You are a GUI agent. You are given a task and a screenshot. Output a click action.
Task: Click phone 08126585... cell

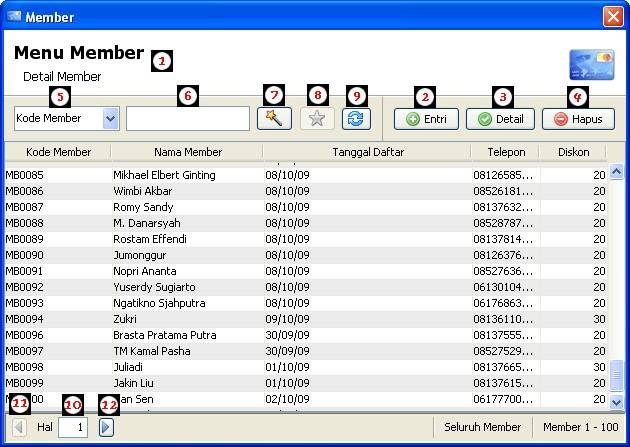click(x=503, y=175)
